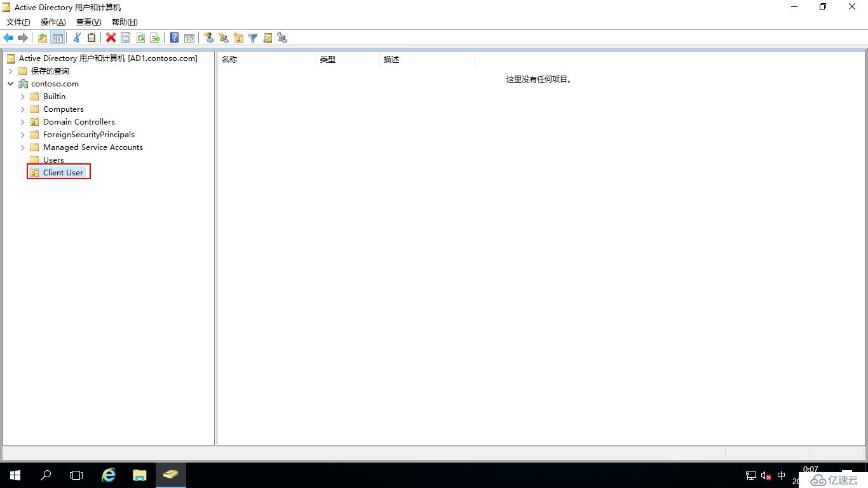Select the Computers container
868x488 pixels.
[64, 109]
